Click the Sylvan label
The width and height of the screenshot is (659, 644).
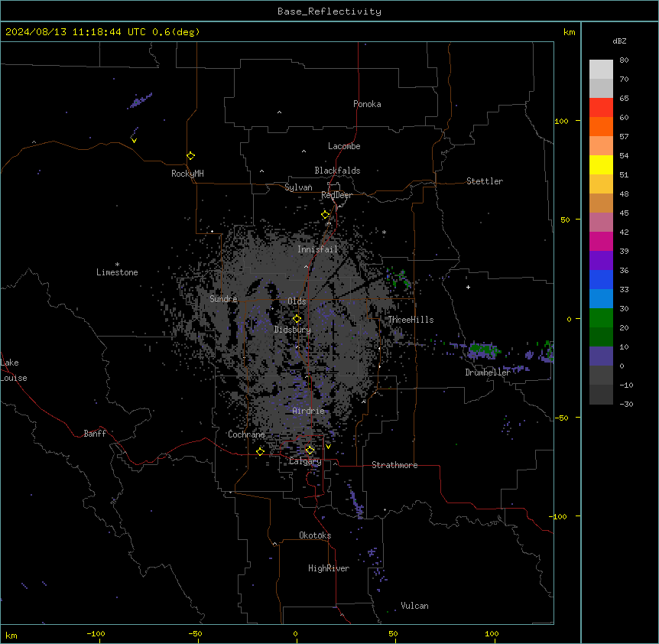[298, 187]
